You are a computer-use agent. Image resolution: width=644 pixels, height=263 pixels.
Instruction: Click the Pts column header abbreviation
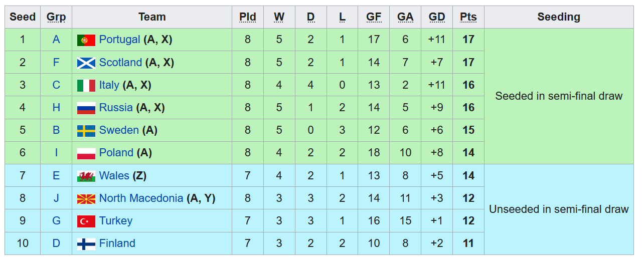(x=468, y=17)
